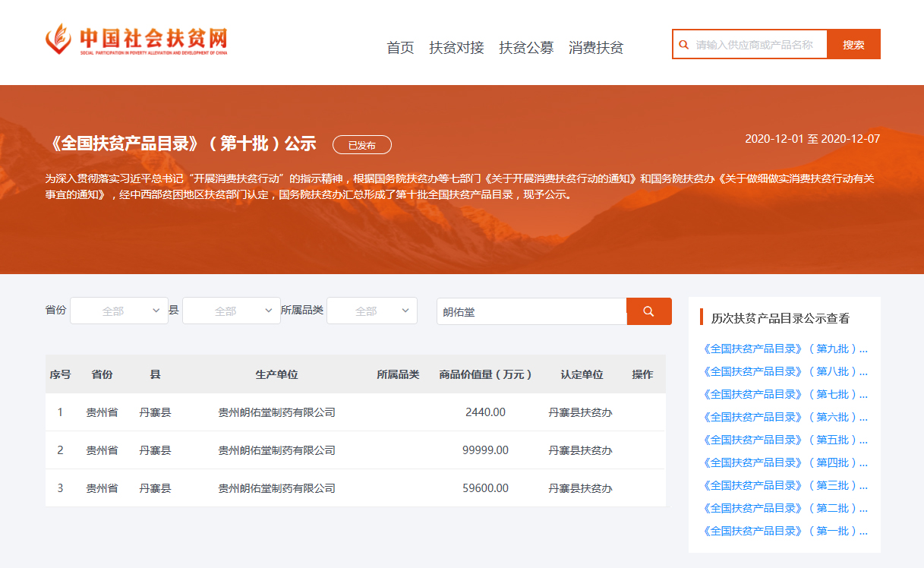Click the 已发布 status badge
Screen dimensions: 924x568
click(362, 145)
